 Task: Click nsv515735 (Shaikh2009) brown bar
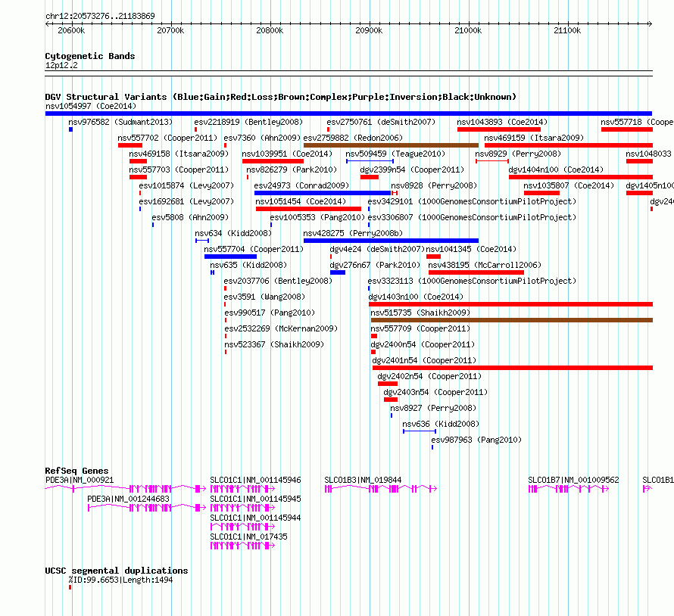click(512, 320)
